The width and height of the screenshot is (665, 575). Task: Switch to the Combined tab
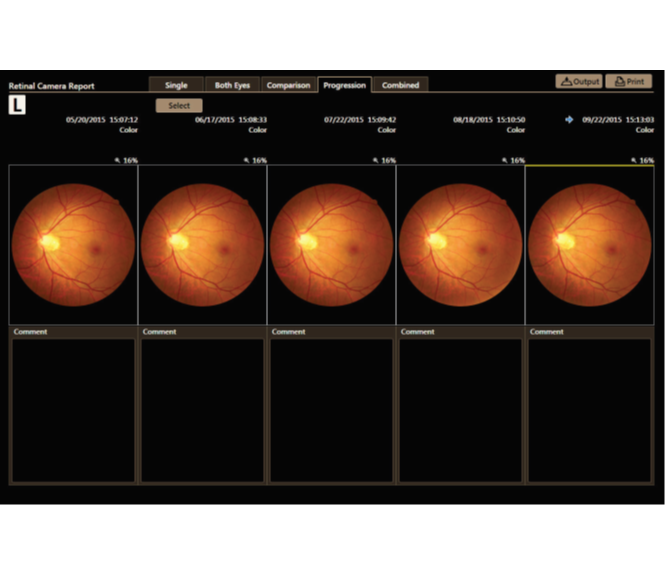tap(400, 85)
